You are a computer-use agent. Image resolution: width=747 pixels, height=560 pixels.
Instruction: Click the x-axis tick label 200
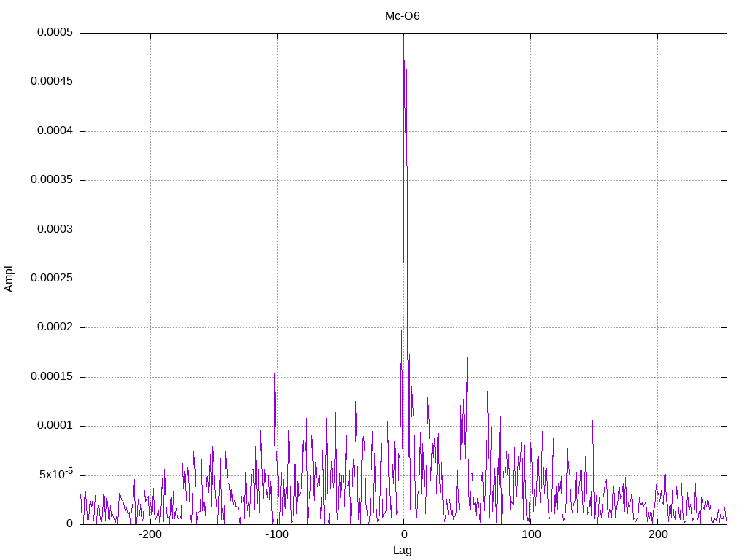[658, 534]
